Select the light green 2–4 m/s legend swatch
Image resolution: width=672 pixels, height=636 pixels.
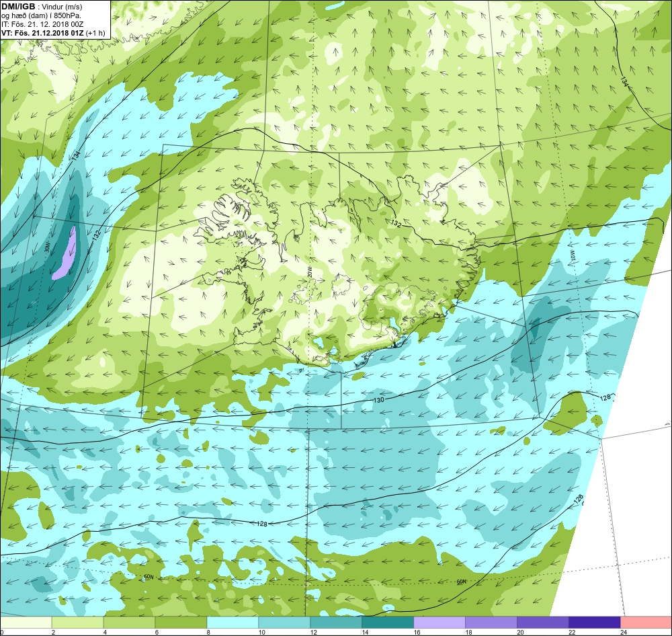pyautogui.click(x=77, y=622)
